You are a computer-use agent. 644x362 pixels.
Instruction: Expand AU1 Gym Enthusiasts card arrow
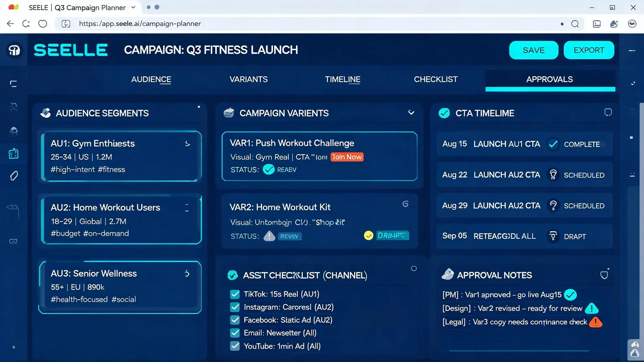(187, 144)
